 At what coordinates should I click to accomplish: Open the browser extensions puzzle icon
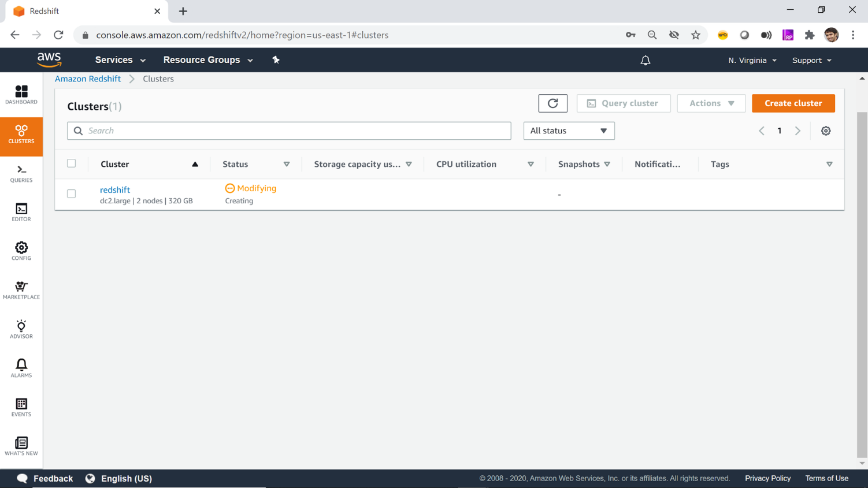click(810, 35)
